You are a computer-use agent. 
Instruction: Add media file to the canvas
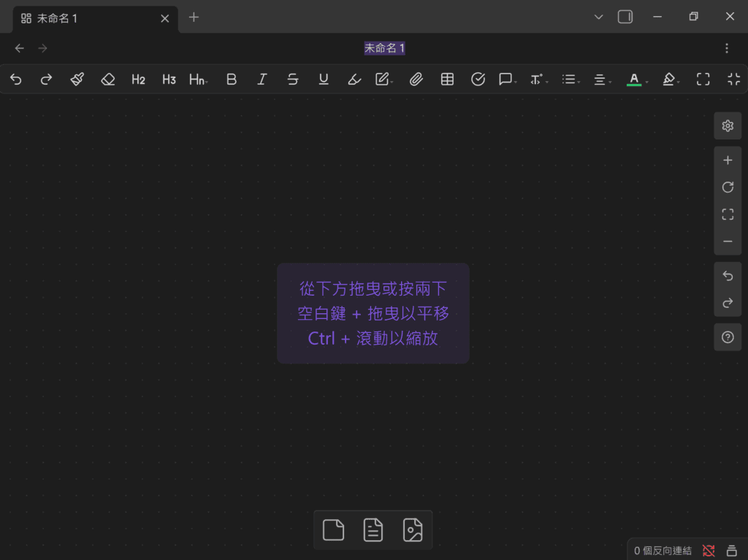(x=413, y=529)
